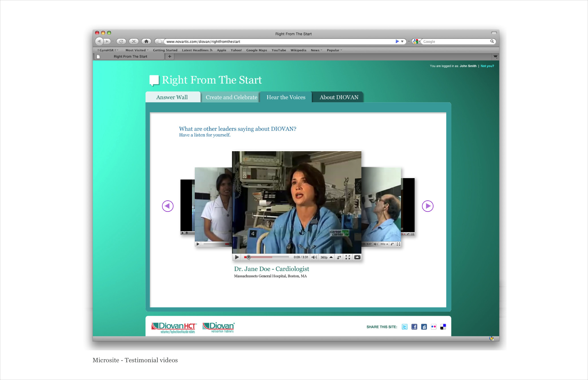Enter fullscreen on main video
This screenshot has width=588, height=380.
point(348,257)
